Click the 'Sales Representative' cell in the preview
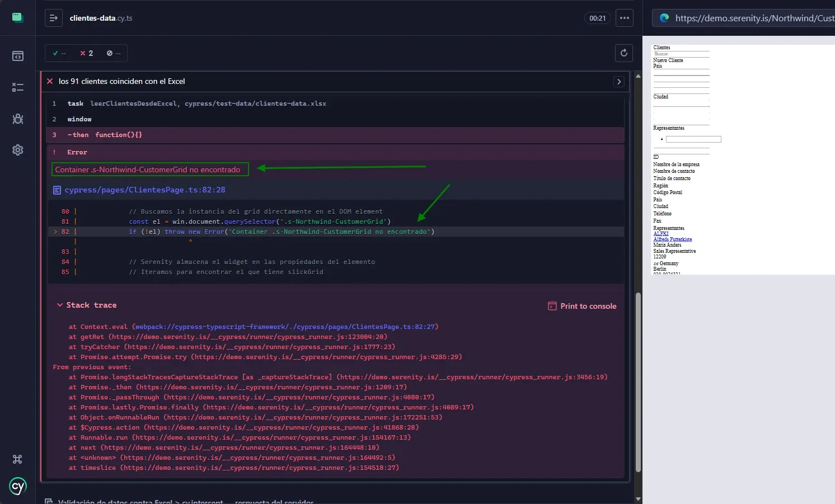 674,251
